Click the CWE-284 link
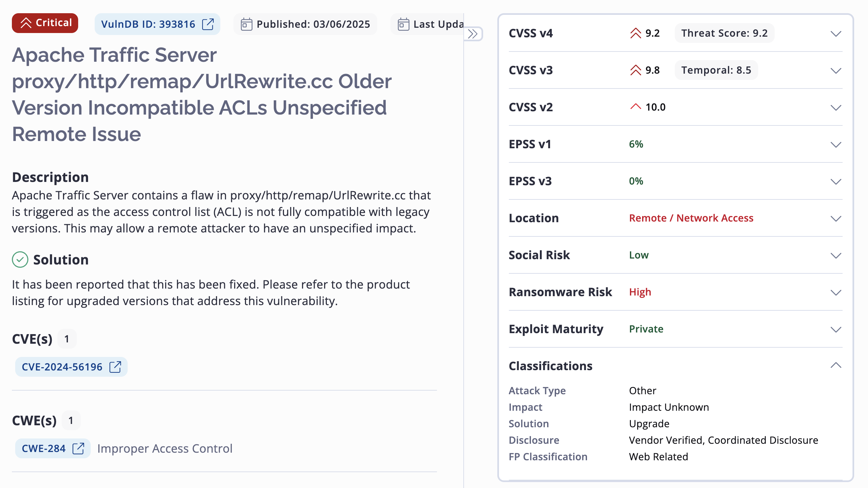 [x=44, y=448]
